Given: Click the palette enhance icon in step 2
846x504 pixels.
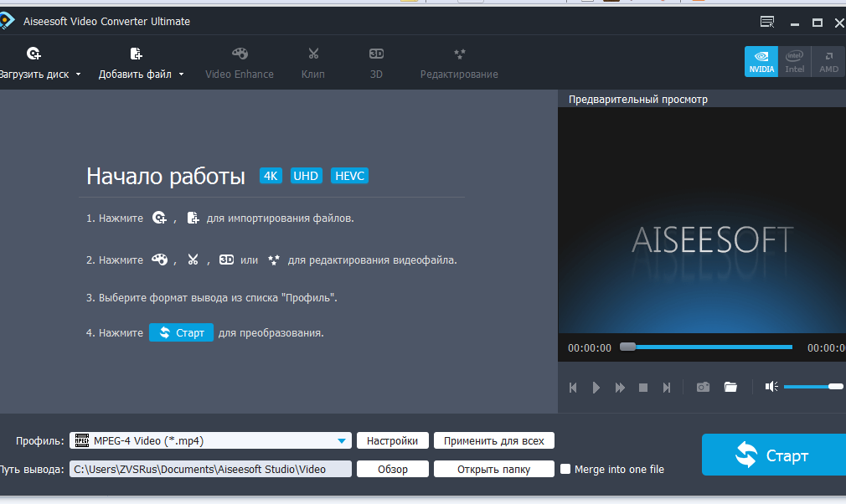Looking at the screenshot, I should [x=160, y=260].
